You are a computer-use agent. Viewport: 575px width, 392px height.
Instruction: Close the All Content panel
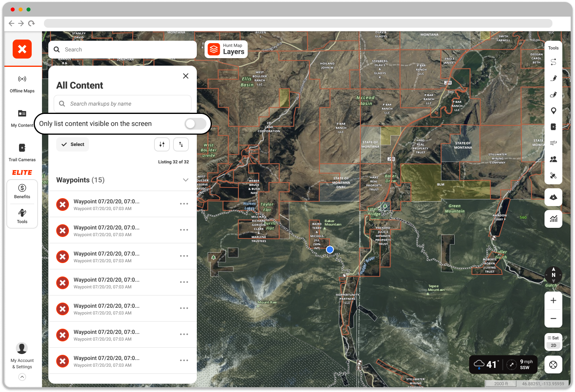(x=186, y=76)
